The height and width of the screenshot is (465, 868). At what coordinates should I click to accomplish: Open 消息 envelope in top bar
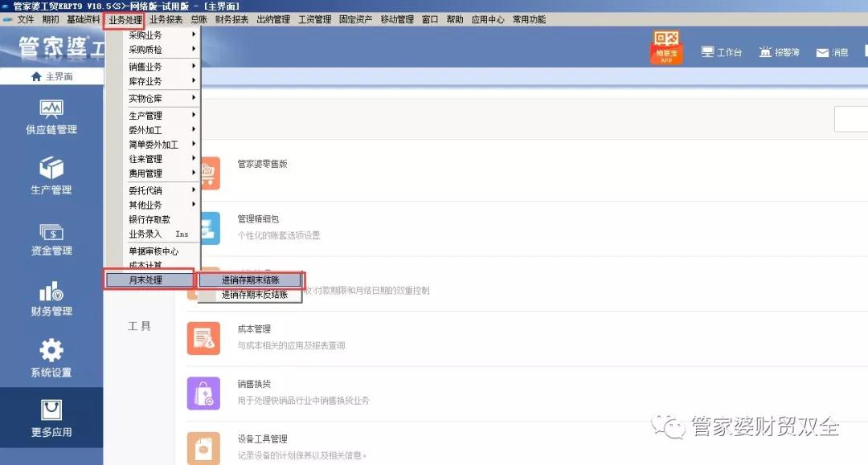tap(832, 52)
